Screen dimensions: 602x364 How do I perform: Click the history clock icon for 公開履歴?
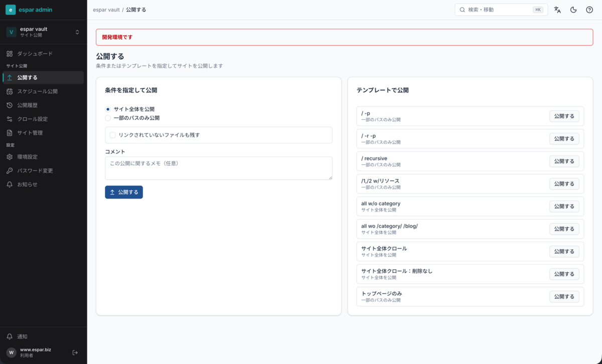pyautogui.click(x=10, y=105)
